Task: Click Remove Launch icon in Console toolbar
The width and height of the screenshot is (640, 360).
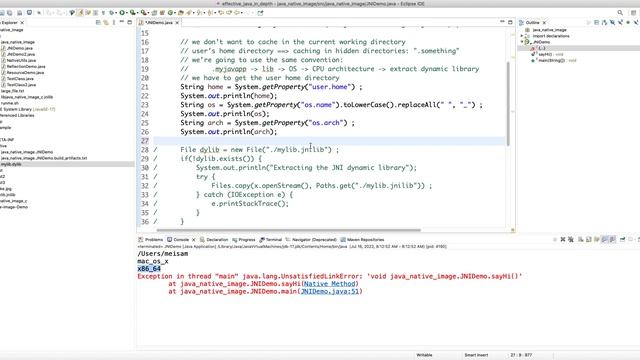Action: click(563, 240)
